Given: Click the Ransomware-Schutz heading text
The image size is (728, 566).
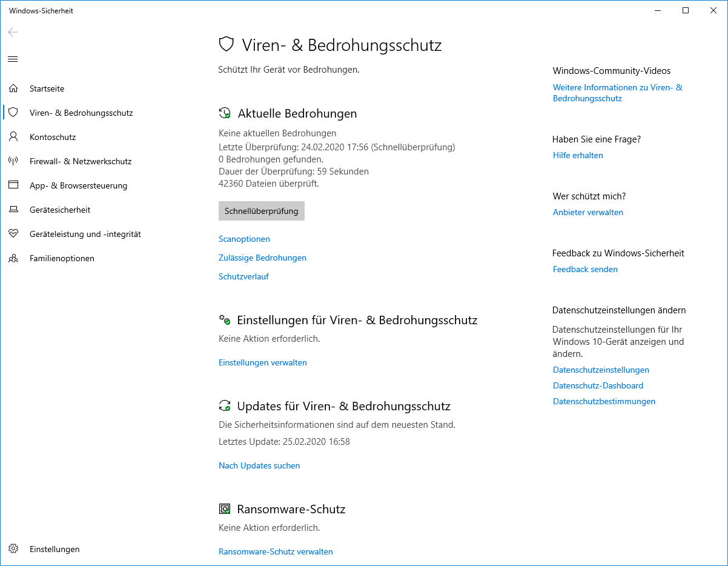Looking at the screenshot, I should pyautogui.click(x=291, y=509).
